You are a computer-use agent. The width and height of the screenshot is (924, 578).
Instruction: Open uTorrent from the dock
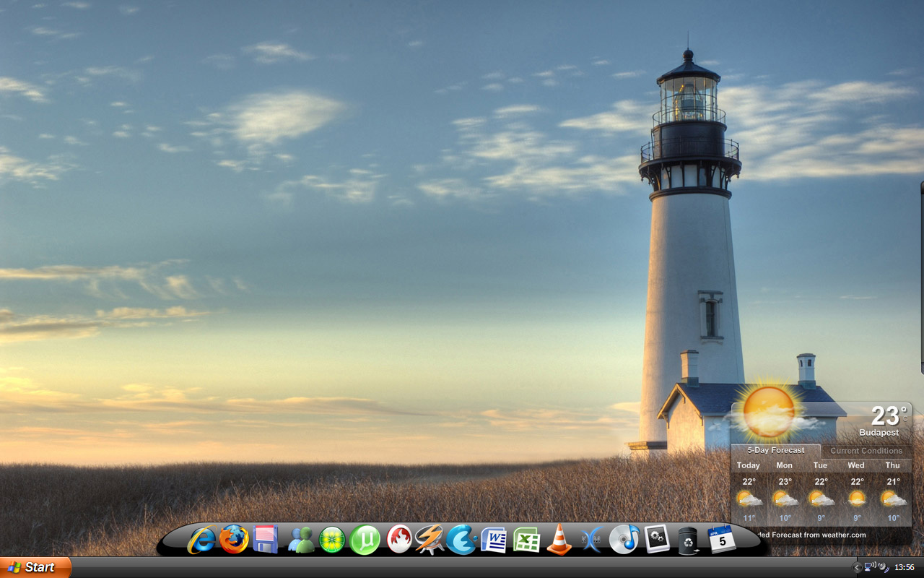pos(365,540)
